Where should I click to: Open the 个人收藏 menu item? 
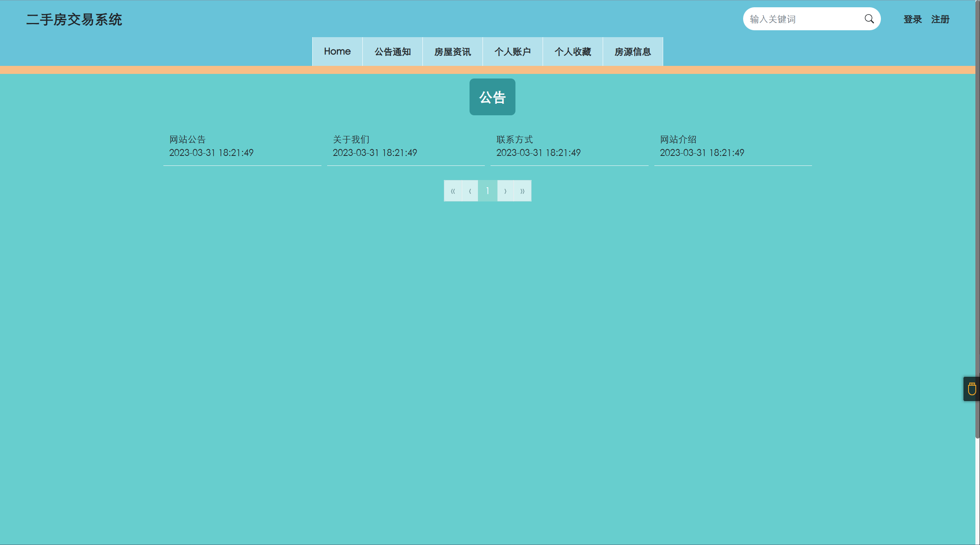point(573,52)
